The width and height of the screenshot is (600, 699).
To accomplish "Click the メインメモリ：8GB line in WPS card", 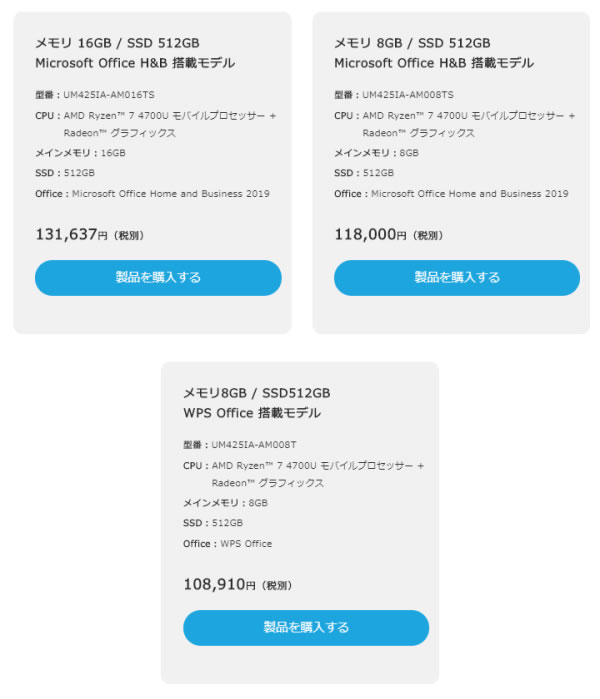I will tap(225, 503).
